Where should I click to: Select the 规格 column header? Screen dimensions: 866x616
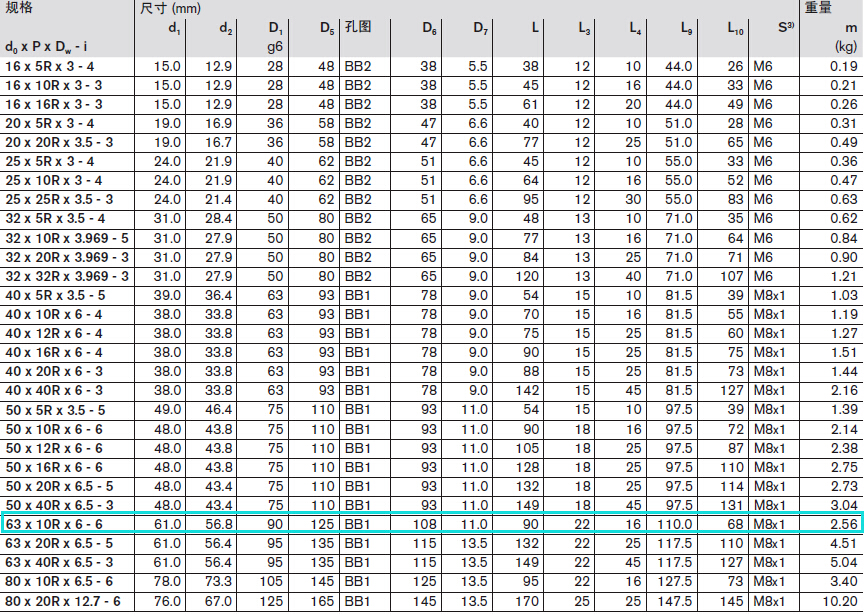point(20,8)
